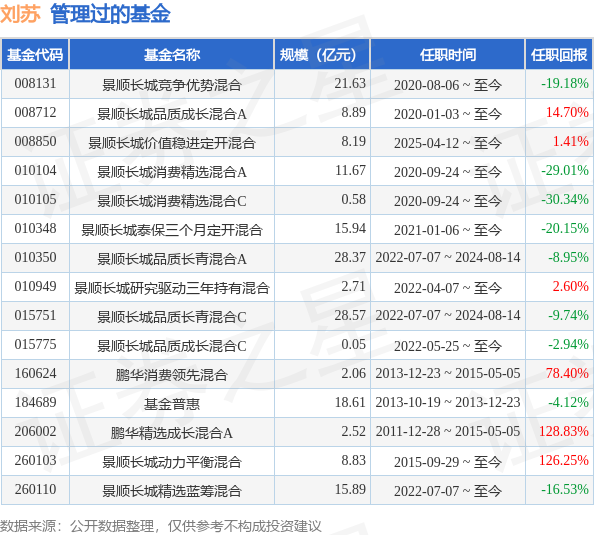Open 景顺长城研究驱动三年持有混合 fund

tap(172, 288)
